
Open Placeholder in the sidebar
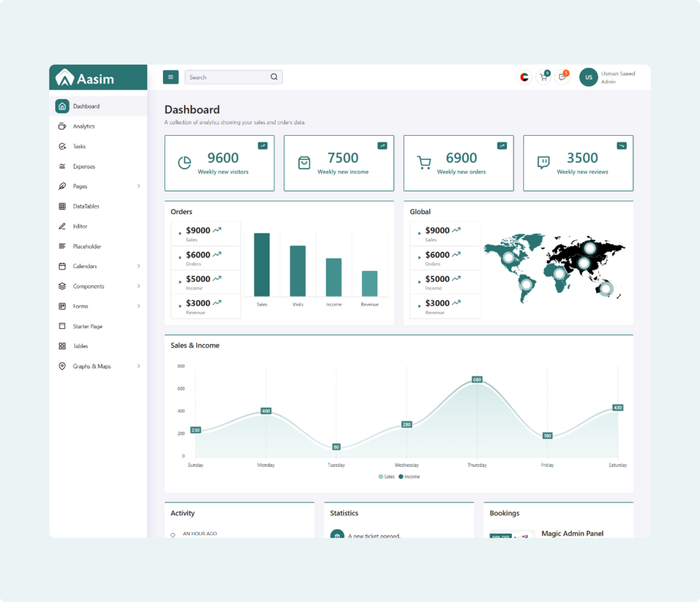point(98,246)
